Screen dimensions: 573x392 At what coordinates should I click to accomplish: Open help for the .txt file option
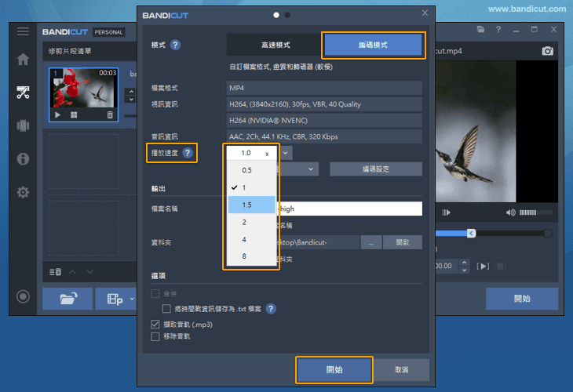[271, 309]
